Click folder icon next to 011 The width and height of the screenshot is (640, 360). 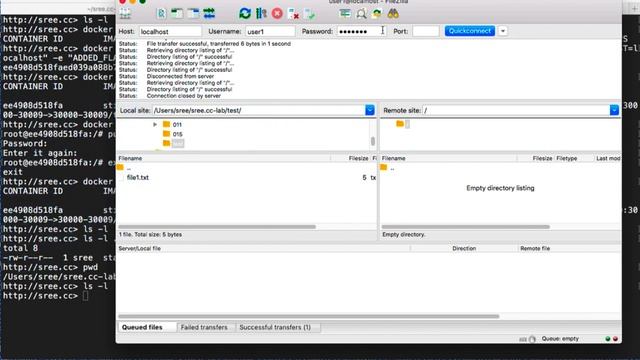(167, 124)
